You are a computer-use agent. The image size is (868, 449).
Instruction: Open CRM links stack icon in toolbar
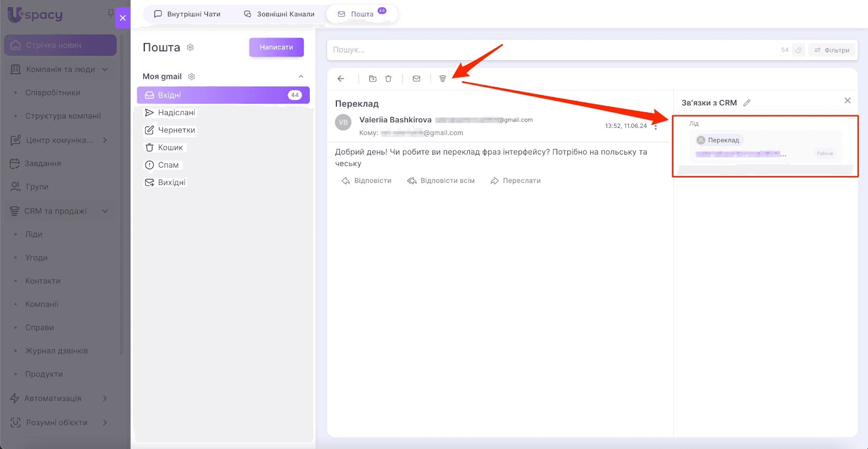[x=443, y=79]
